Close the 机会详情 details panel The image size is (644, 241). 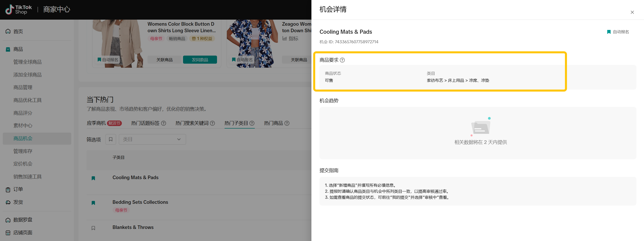click(x=632, y=12)
